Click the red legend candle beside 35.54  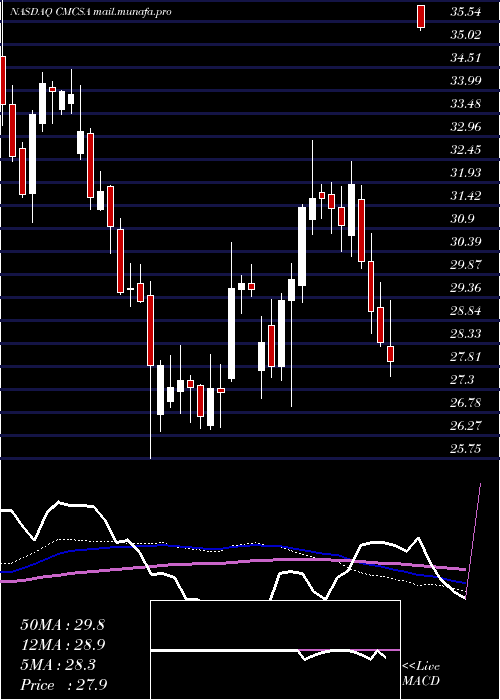point(421,17)
